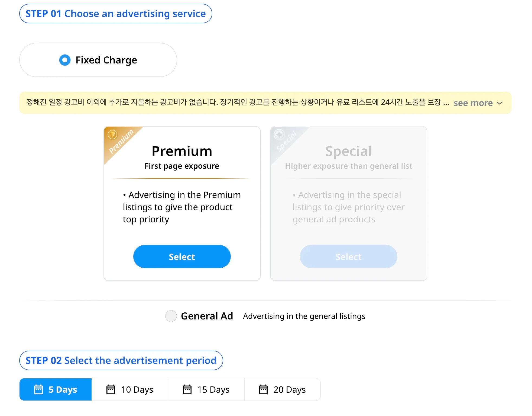The width and height of the screenshot is (532, 416).
Task: Click the Premium card title text
Action: [x=182, y=151]
